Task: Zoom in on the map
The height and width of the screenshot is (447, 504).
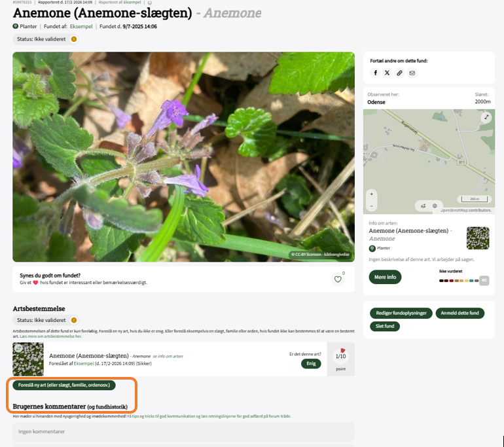Action: 371,194
